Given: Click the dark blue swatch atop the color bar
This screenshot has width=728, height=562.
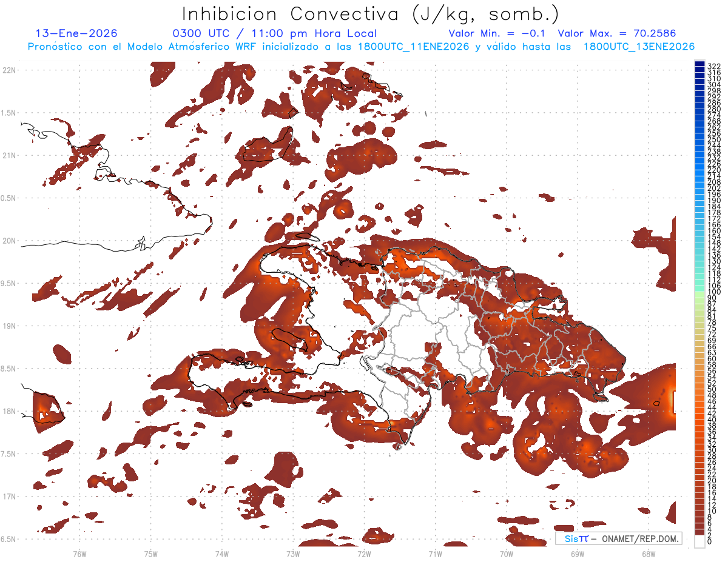Looking at the screenshot, I should click(699, 64).
